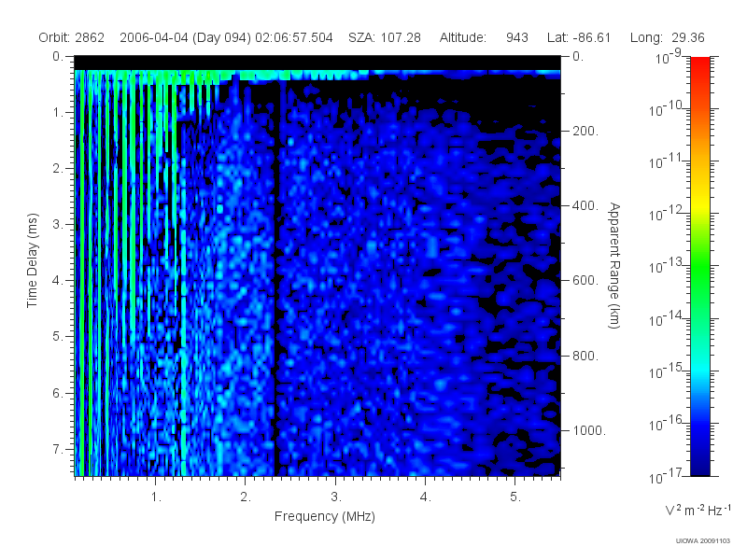
Task: Click the time delay tick label 5.
Action: click(x=58, y=336)
